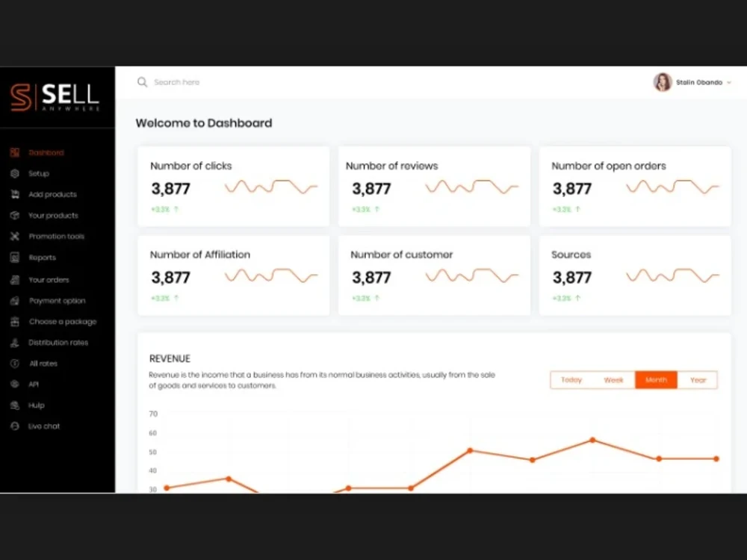Select Choose a package link
The height and width of the screenshot is (560, 747).
click(x=63, y=321)
